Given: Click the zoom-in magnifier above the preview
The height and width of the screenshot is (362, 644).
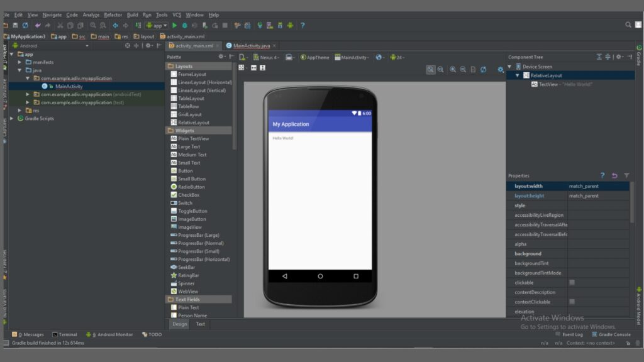Looking at the screenshot, I should point(452,69).
